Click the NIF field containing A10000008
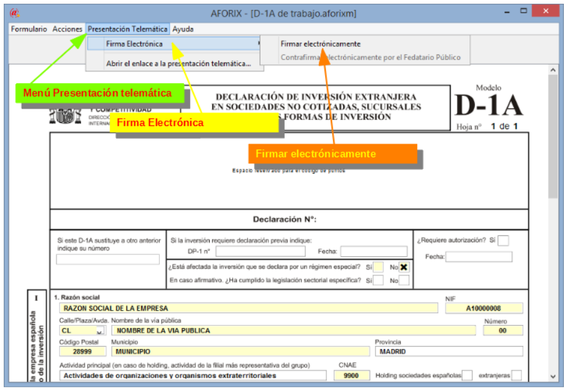Viewport: 567px width, 392px height. point(484,308)
